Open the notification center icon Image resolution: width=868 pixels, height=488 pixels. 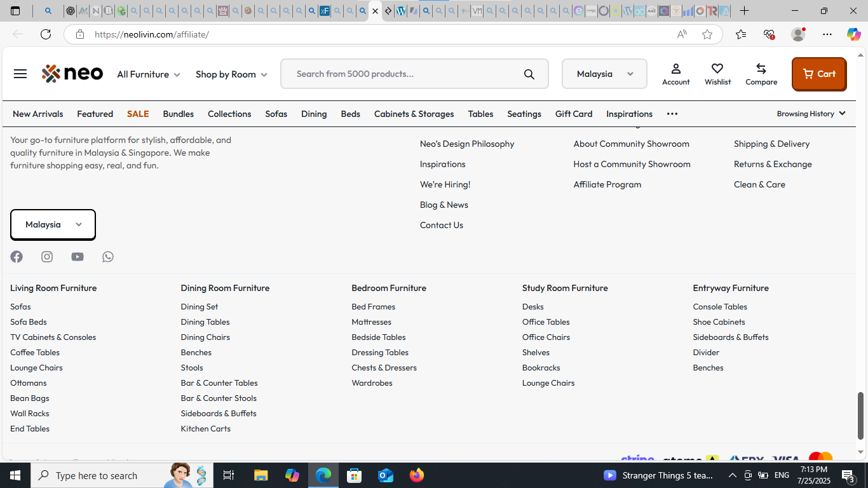(x=848, y=475)
